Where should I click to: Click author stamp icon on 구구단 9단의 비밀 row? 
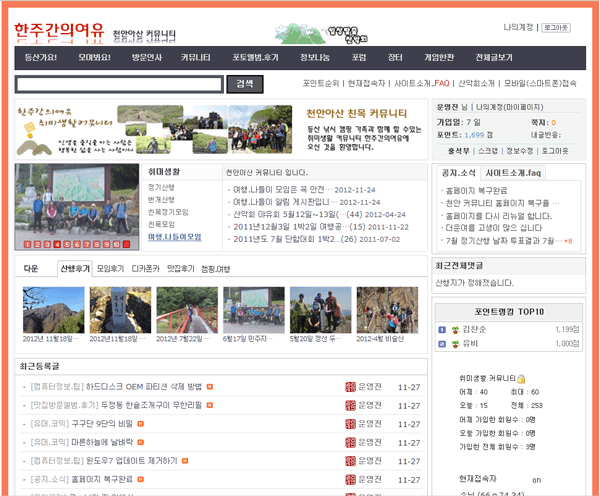[349, 423]
